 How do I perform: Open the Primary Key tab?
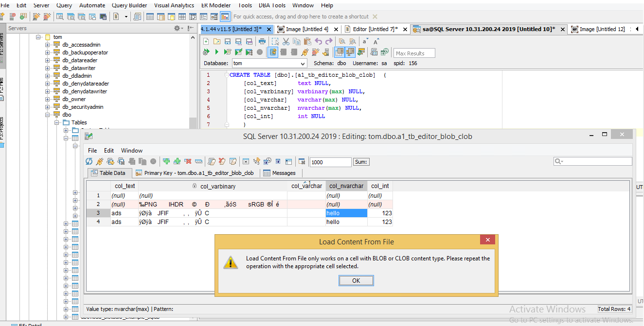point(195,173)
